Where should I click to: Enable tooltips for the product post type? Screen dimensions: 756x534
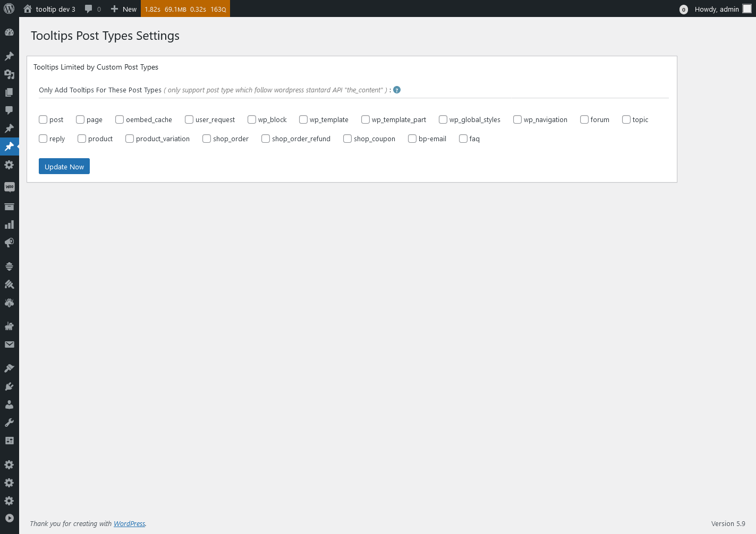[x=81, y=139]
